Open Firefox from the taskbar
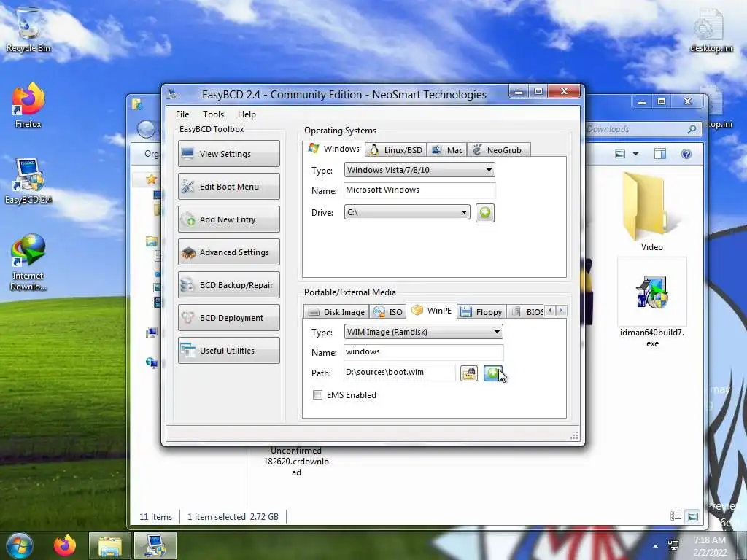This screenshot has height=560, width=747. [64, 545]
